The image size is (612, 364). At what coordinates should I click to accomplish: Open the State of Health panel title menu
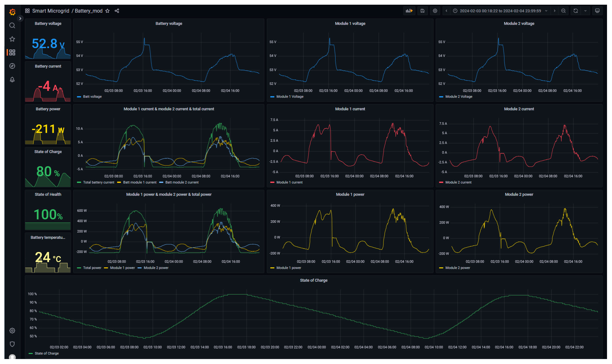point(48,194)
